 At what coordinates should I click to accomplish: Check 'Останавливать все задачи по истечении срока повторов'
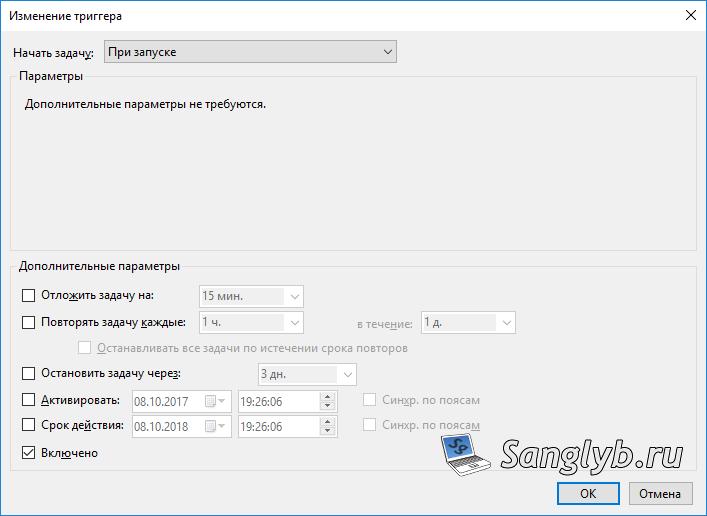point(84,348)
